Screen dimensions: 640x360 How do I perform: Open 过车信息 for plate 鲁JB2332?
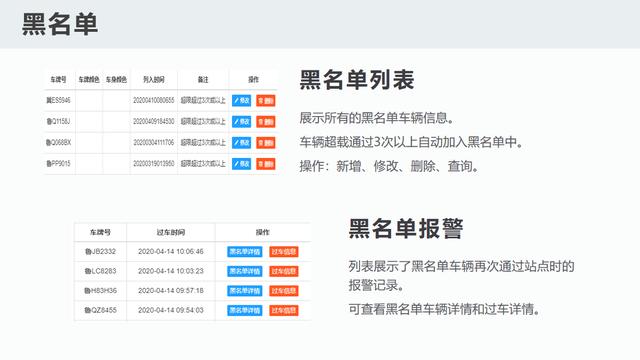[x=284, y=252]
